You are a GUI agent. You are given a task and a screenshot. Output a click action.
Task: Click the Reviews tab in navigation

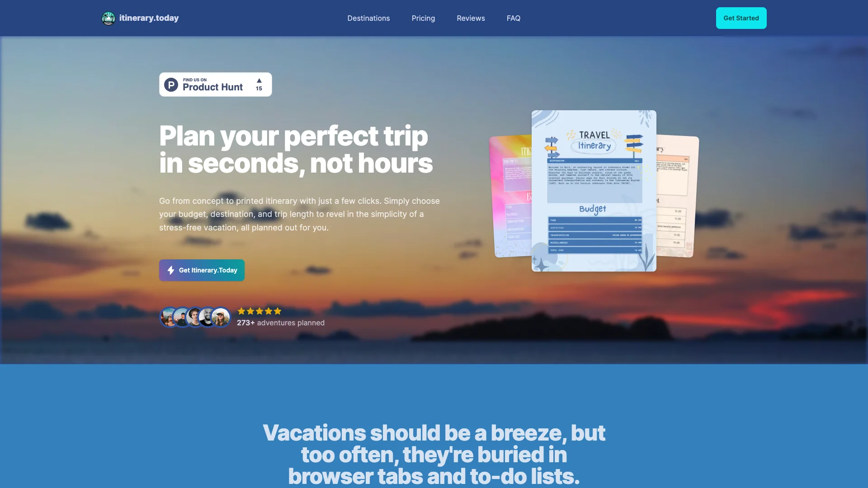click(x=470, y=18)
